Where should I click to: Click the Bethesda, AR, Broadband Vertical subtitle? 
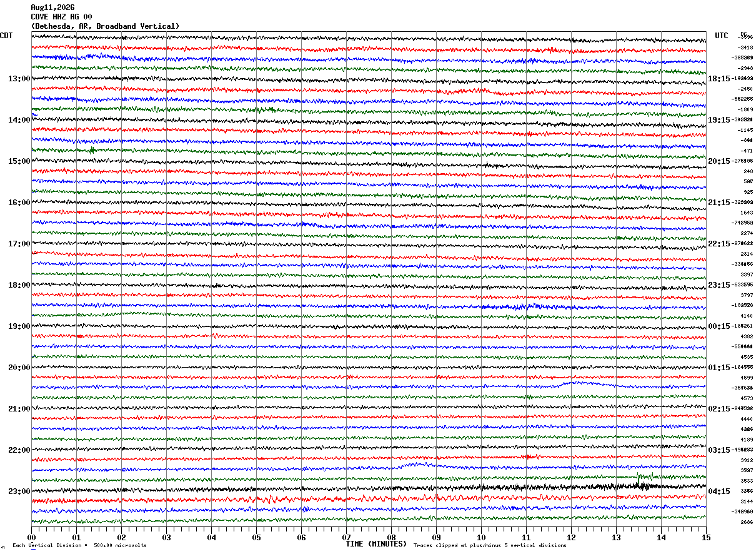pos(105,26)
